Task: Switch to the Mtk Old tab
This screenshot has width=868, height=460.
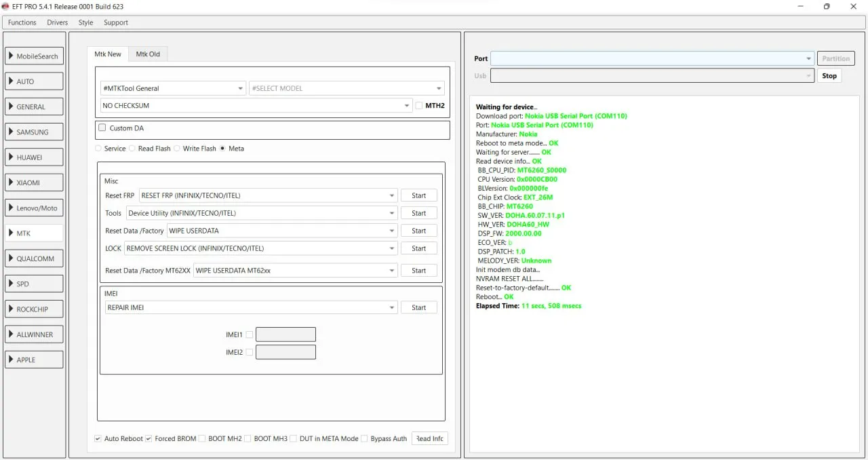Action: coord(148,54)
